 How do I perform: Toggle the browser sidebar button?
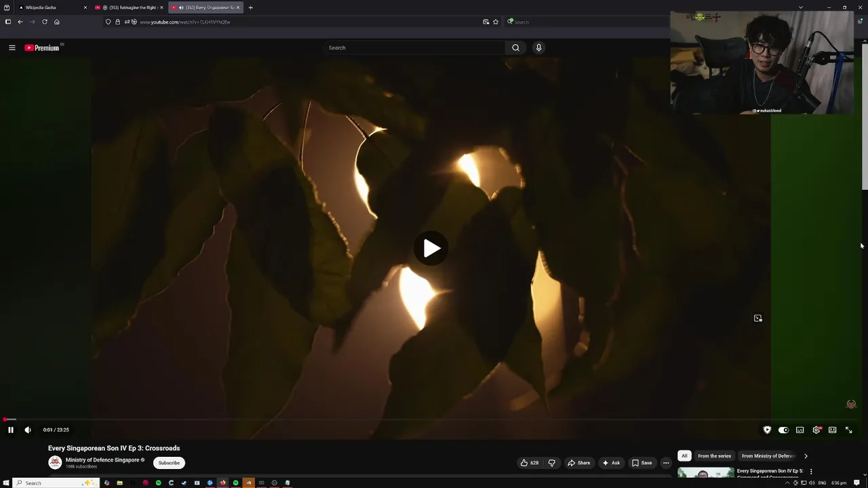(7, 22)
